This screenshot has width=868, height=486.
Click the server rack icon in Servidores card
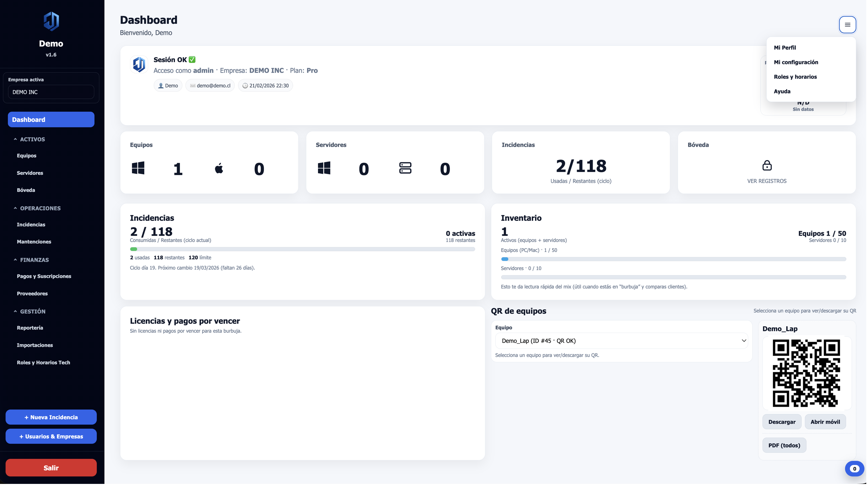click(405, 169)
